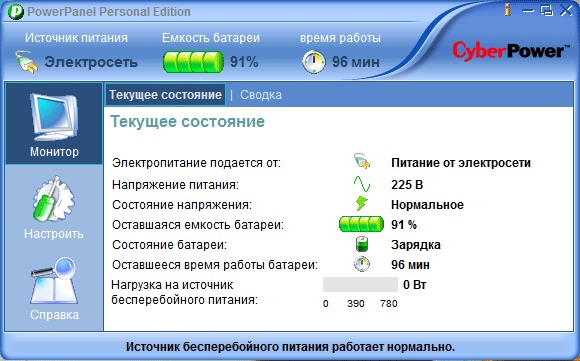Viewport: 580px width, 361px height.
Task: Click charging battery icon beside Зарядка
Action: (362, 244)
